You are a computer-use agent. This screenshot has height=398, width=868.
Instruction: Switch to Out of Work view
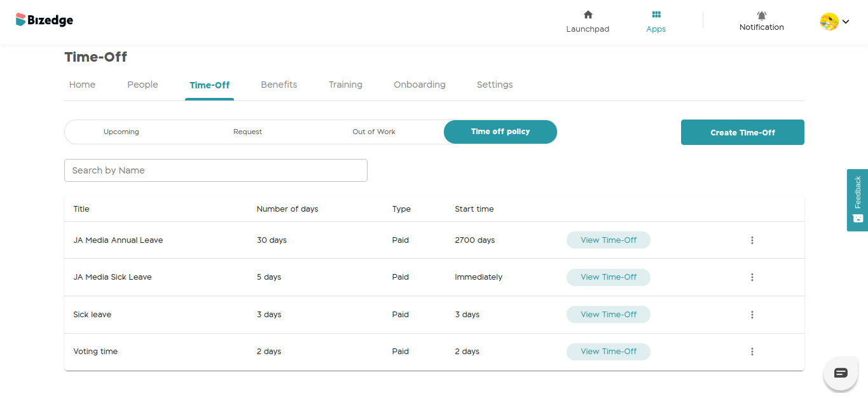tap(374, 132)
